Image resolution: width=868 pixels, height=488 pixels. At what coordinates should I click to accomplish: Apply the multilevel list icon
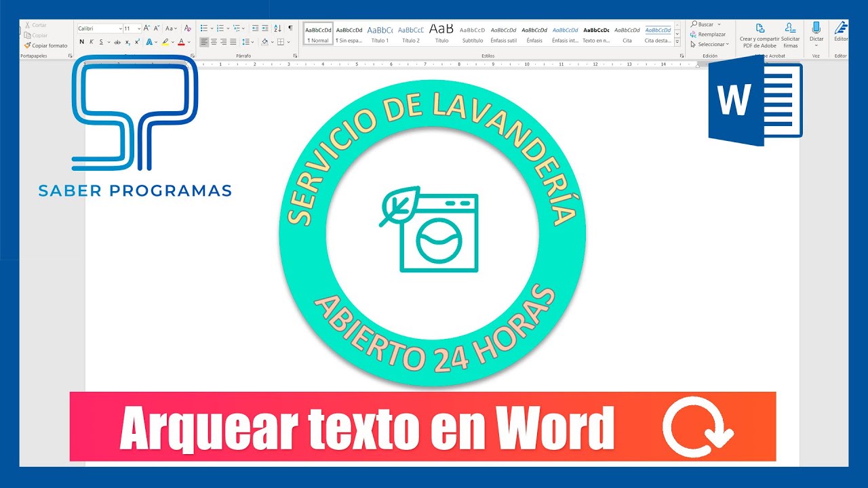click(236, 28)
